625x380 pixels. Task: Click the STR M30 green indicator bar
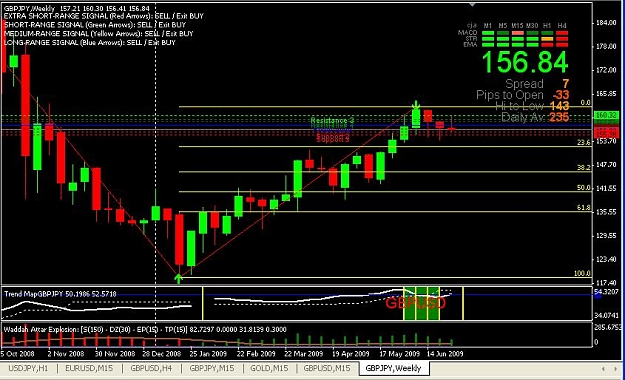pos(533,39)
